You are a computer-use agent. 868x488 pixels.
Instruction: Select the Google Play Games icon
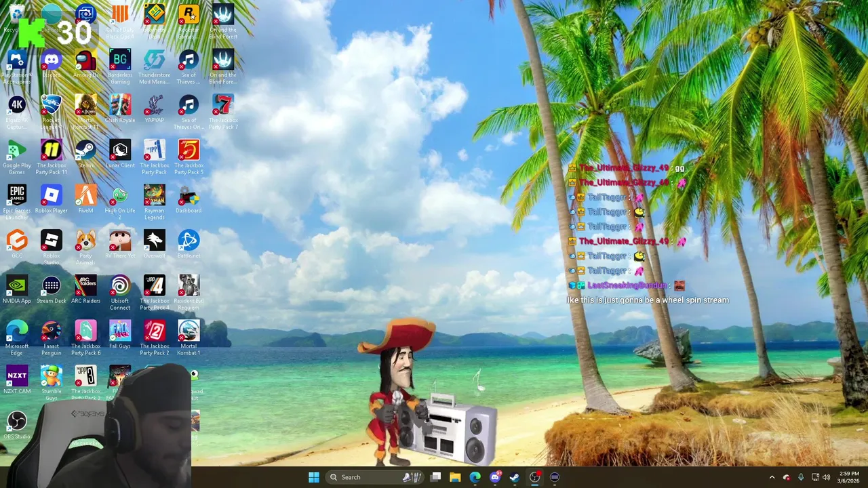(17, 157)
